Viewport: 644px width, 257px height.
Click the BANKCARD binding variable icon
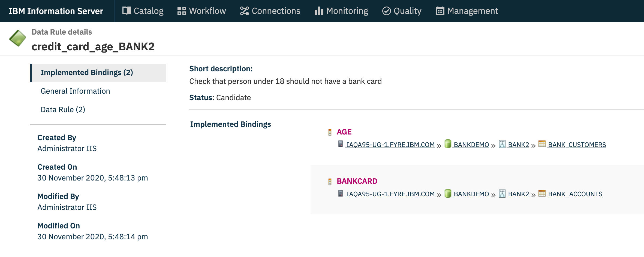coord(330,182)
